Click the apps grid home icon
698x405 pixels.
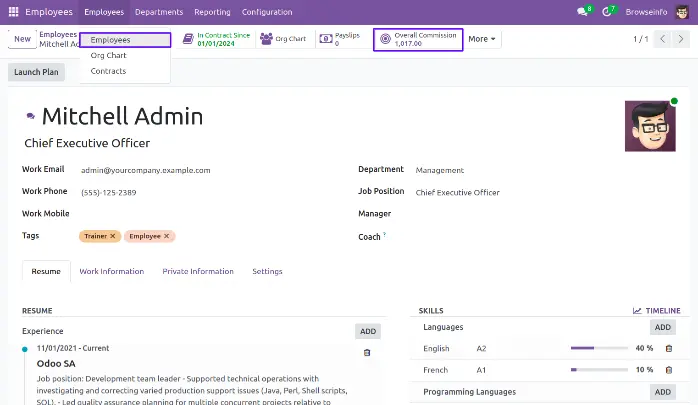[x=13, y=12]
